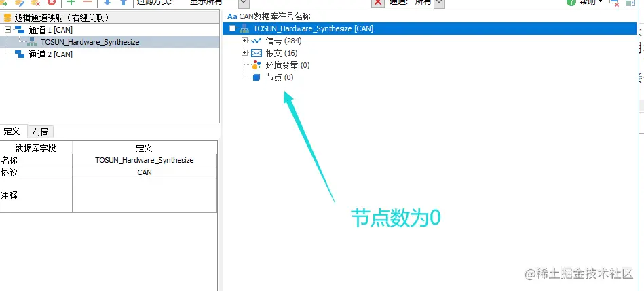Select the TOSUN_Hardware_Synthesize [CAN] database root row
Viewport: 644px width, 291px height.
tap(429, 28)
